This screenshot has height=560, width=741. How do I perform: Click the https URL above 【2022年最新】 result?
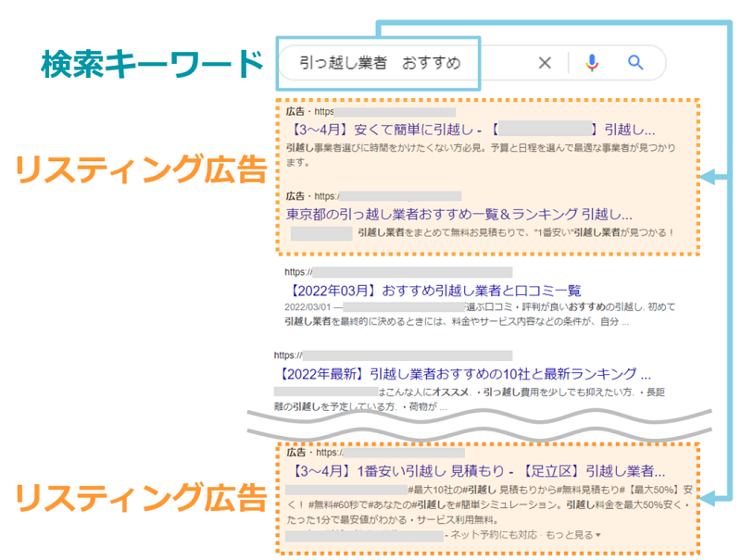(393, 355)
